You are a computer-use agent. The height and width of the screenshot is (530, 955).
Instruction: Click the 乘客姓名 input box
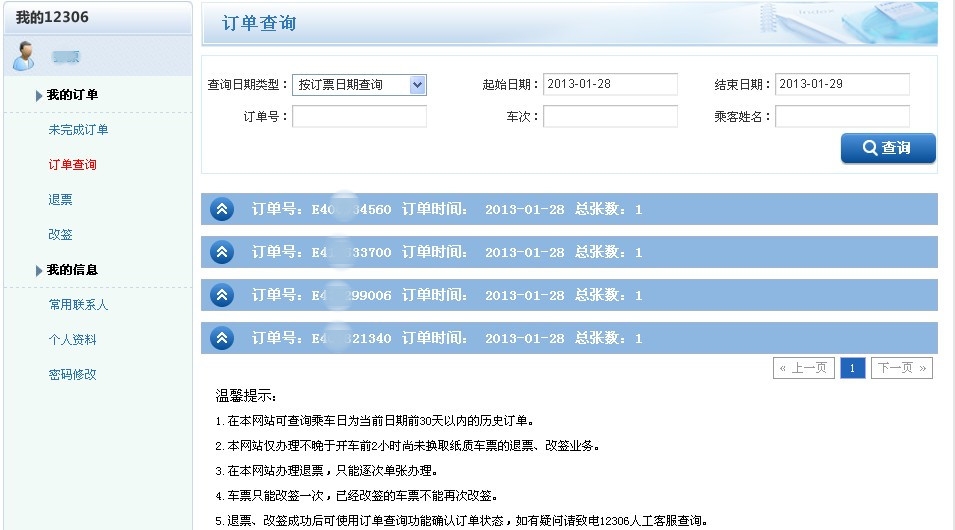[x=842, y=116]
